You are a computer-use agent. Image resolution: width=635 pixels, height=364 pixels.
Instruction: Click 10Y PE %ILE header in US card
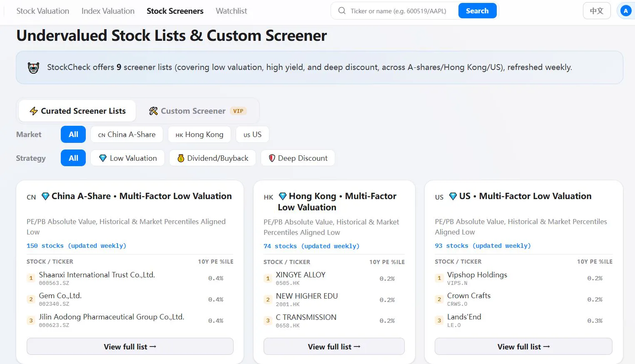[x=595, y=262]
